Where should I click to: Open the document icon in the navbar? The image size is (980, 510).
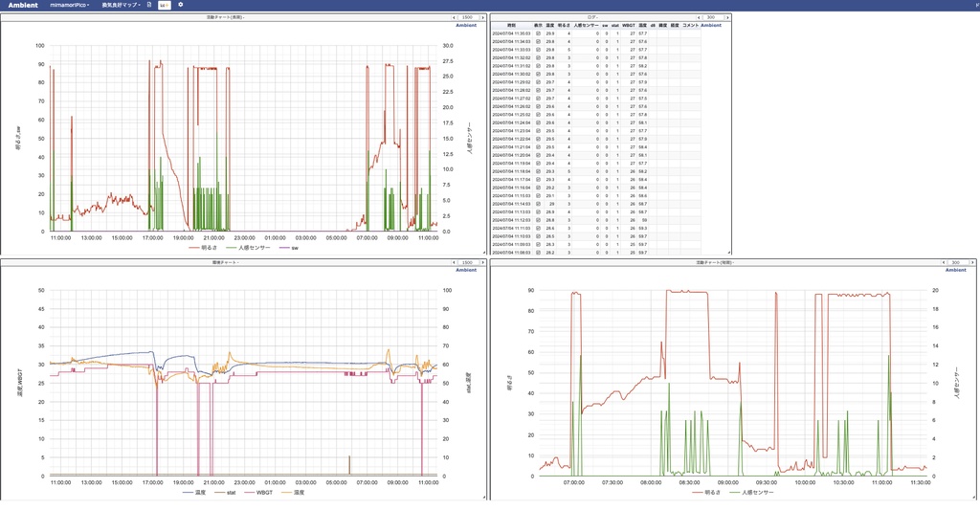(149, 5)
